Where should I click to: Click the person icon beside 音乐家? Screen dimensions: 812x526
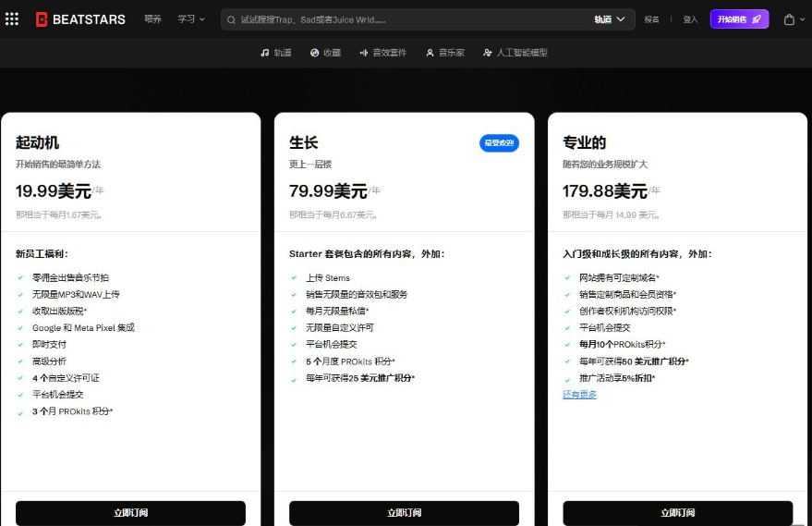[x=430, y=53]
